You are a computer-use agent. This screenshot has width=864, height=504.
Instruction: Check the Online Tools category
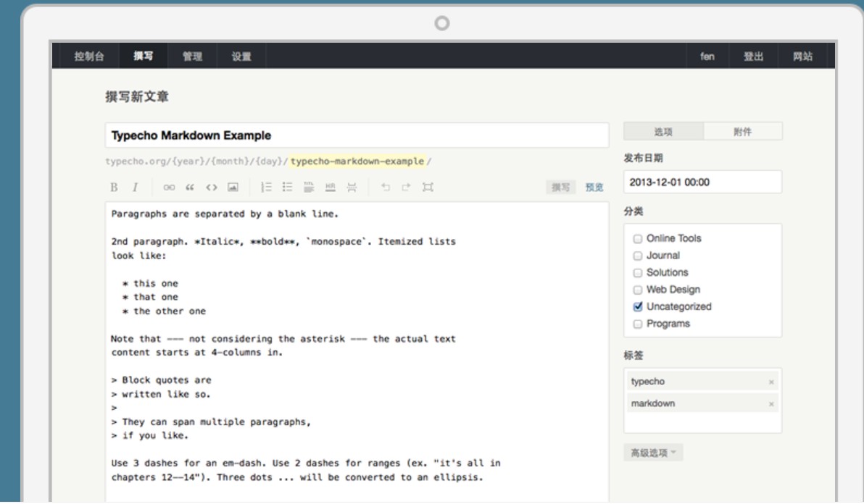coord(638,239)
